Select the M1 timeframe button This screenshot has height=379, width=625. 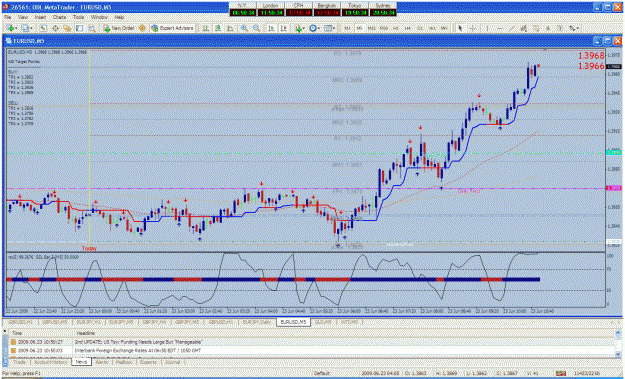(348, 28)
